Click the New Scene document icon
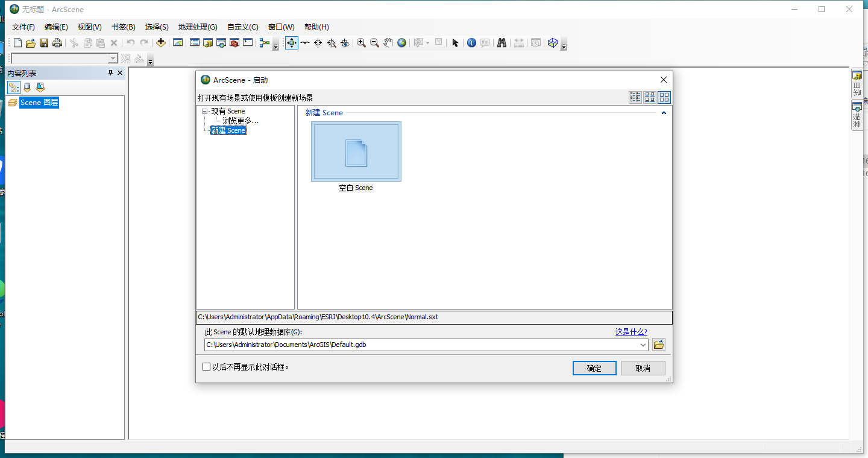 coord(17,43)
